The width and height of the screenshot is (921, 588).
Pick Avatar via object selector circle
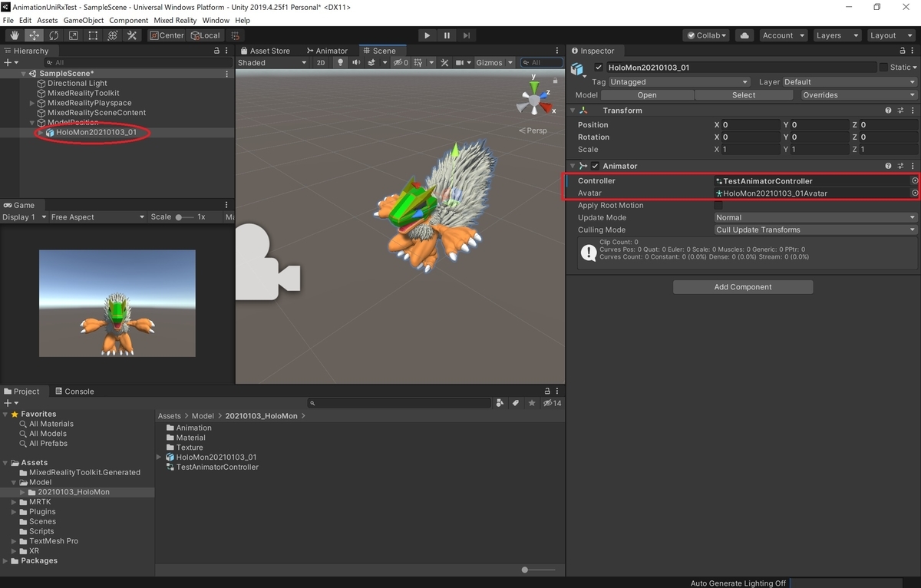tap(914, 193)
